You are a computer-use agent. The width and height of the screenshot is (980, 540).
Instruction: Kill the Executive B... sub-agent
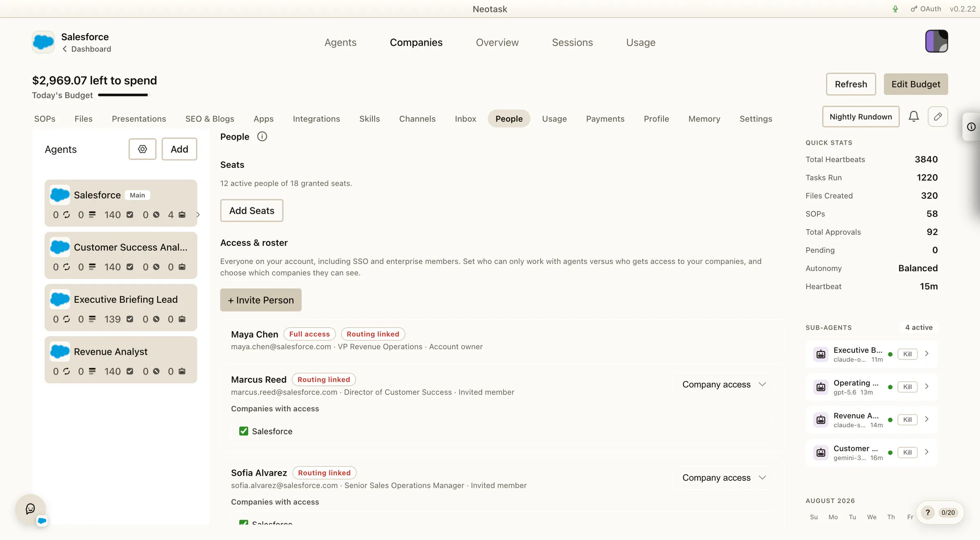pos(907,354)
